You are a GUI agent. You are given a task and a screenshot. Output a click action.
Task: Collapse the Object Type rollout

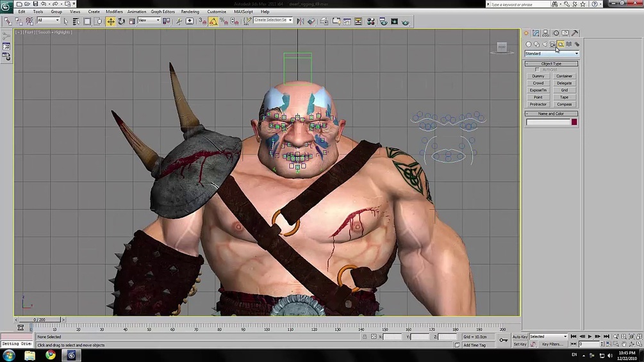(x=551, y=63)
